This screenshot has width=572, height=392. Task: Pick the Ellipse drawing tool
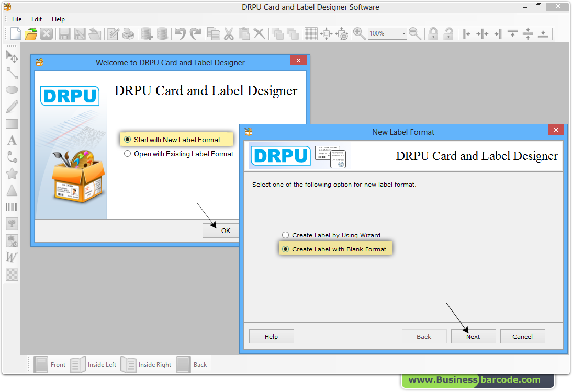(12, 89)
